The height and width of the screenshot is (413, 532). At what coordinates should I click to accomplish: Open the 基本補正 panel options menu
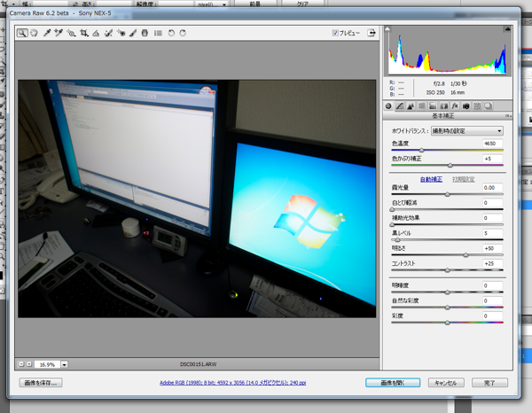pyautogui.click(x=508, y=116)
